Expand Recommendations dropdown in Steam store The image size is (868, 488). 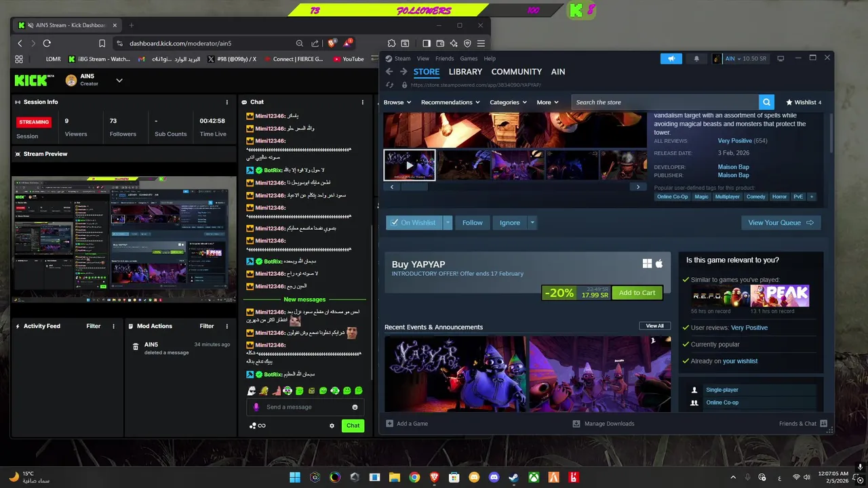point(450,102)
